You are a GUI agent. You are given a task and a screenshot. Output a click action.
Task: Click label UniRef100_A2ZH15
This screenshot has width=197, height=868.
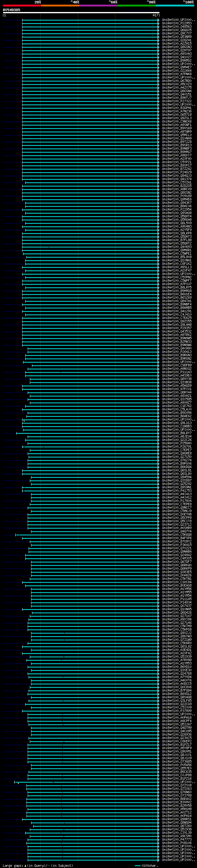[177, 43]
